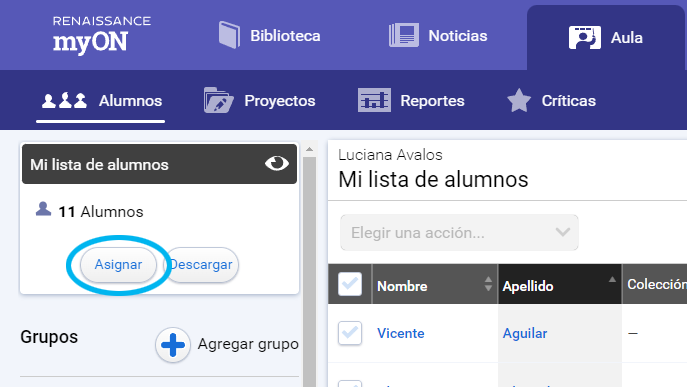Click the blue plus Agregar grupo icon
The image size is (687, 387).
(173, 344)
